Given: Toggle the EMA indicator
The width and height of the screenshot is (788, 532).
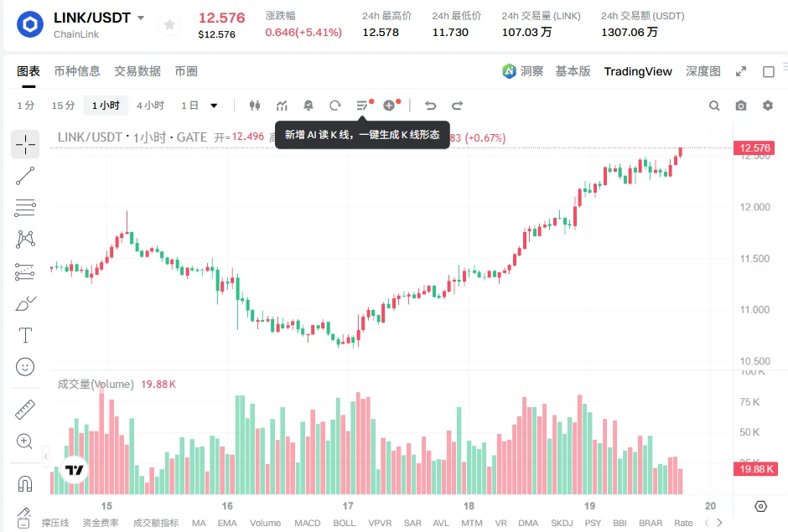Looking at the screenshot, I should pyautogui.click(x=227, y=523).
